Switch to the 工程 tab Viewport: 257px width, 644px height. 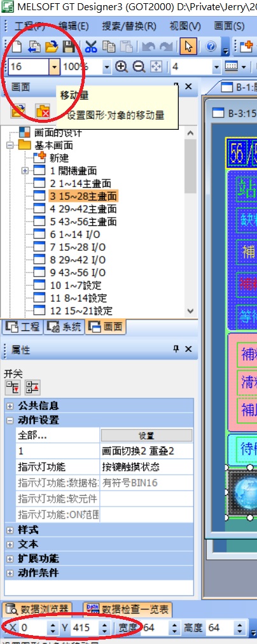tap(23, 327)
